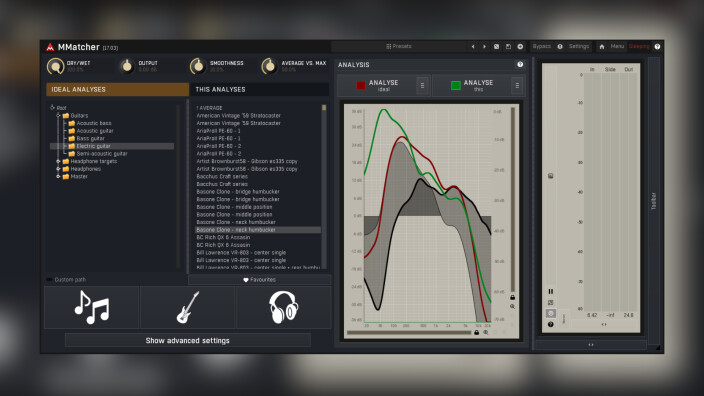704x396 pixels.
Task: Toggle the Bypass button
Action: coord(541,46)
